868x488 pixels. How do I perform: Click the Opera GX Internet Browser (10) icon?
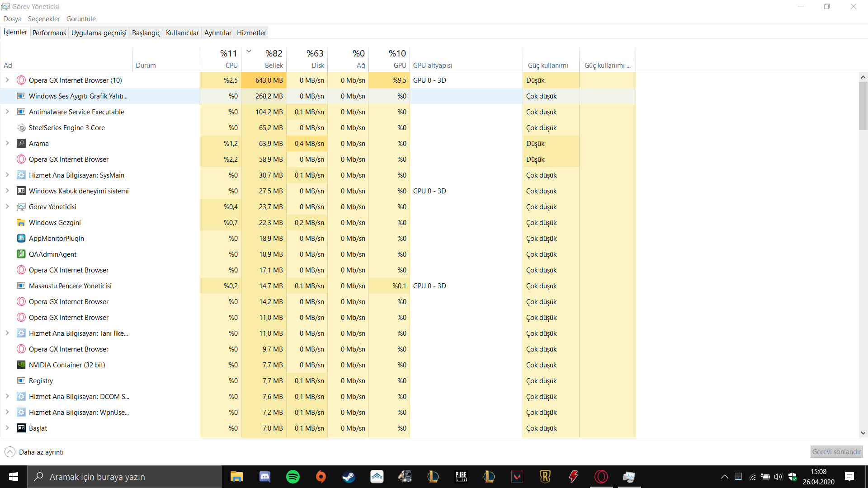pyautogui.click(x=21, y=80)
